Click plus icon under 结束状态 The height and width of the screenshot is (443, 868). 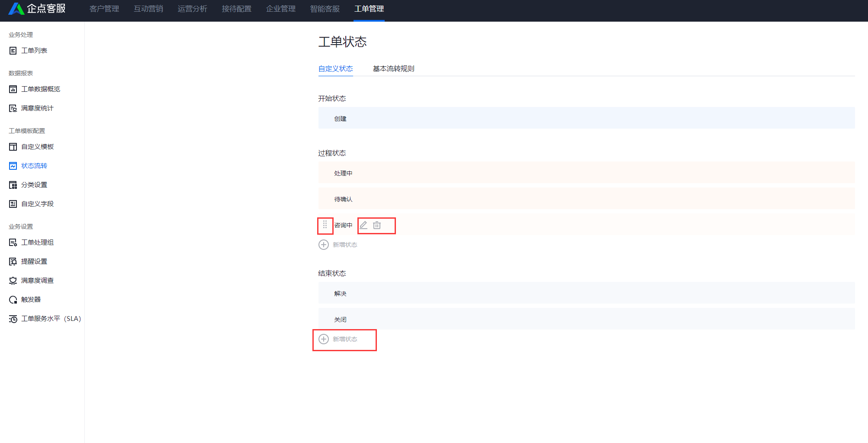tap(324, 339)
